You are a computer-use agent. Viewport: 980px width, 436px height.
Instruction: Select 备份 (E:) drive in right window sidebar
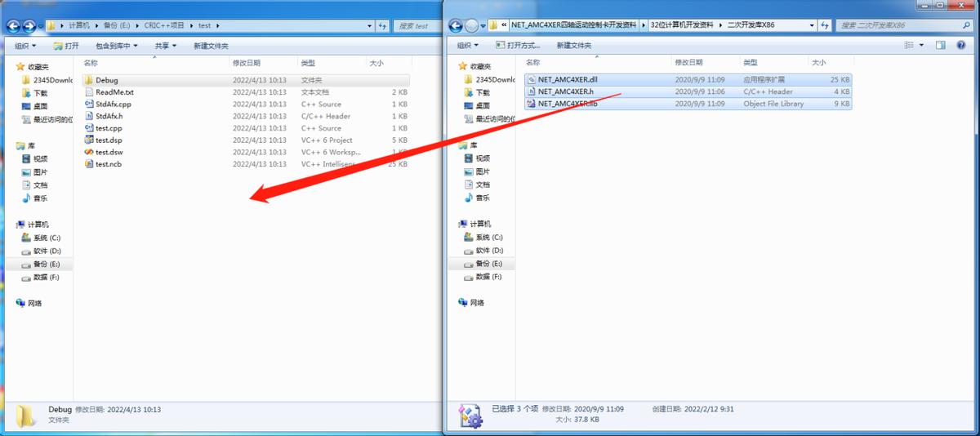[489, 264]
